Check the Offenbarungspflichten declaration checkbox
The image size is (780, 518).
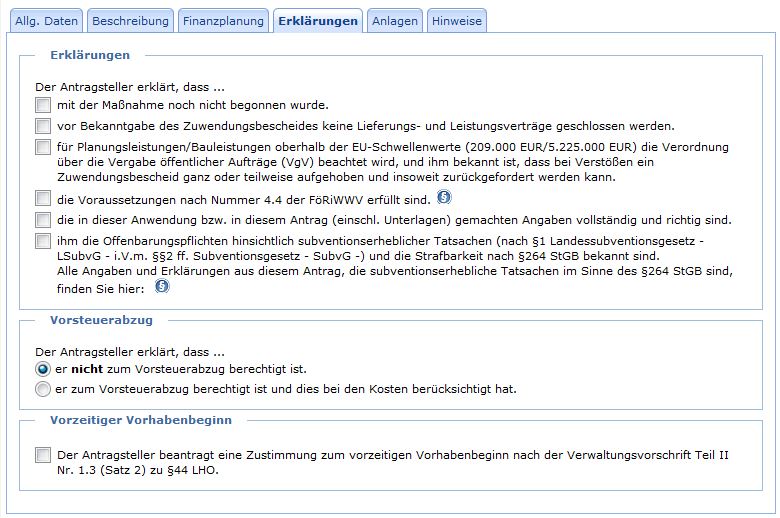[x=43, y=241]
